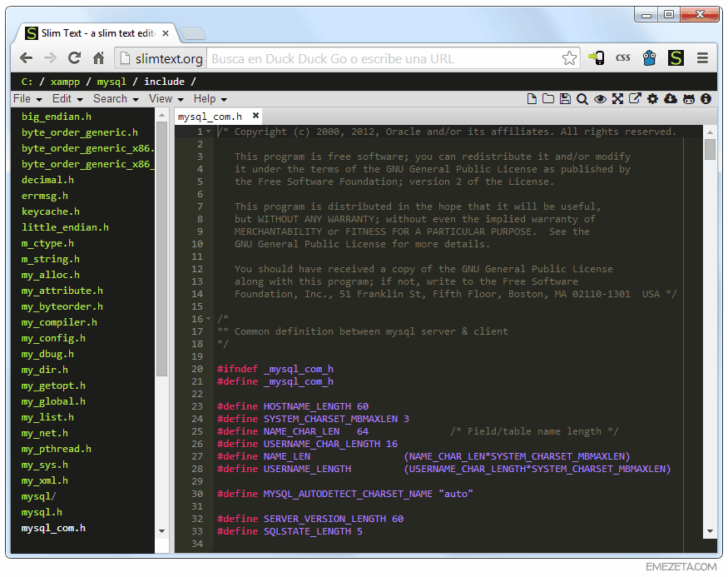Collapse the comment block at line 16
The width and height of the screenshot is (728, 577).
coord(209,319)
